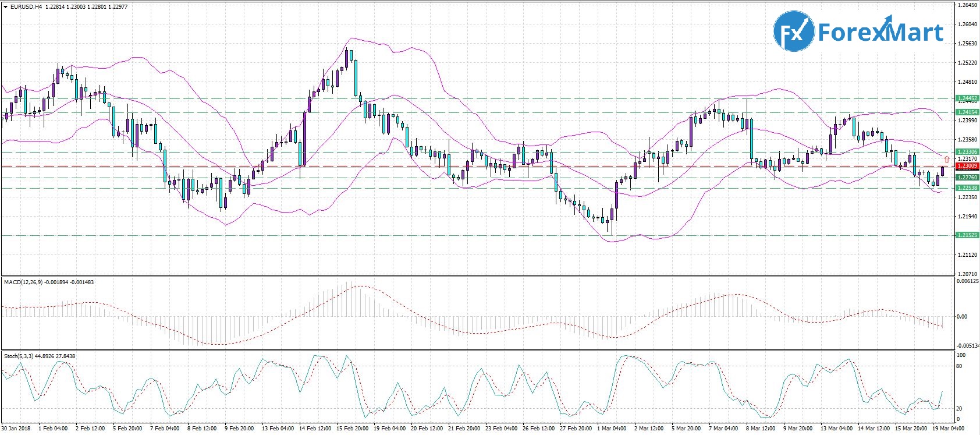Click the 2 Mar 12:00 time label
980x435 pixels.
(649, 429)
